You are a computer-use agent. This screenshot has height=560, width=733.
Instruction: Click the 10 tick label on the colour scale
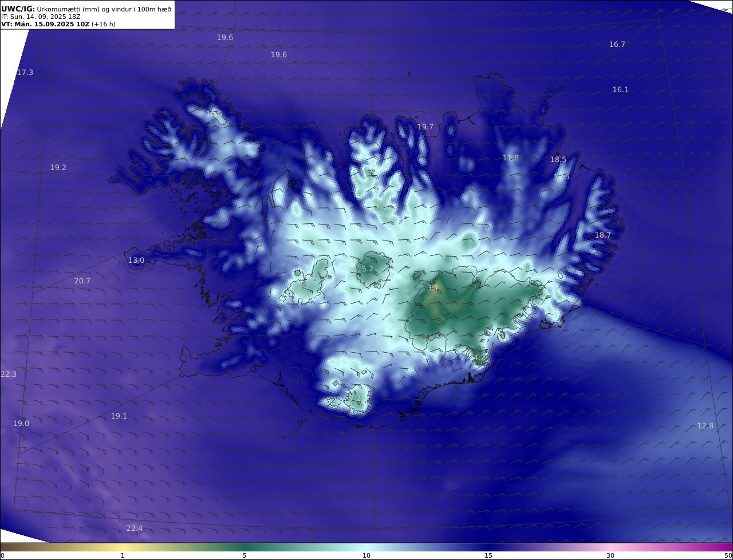366,555
